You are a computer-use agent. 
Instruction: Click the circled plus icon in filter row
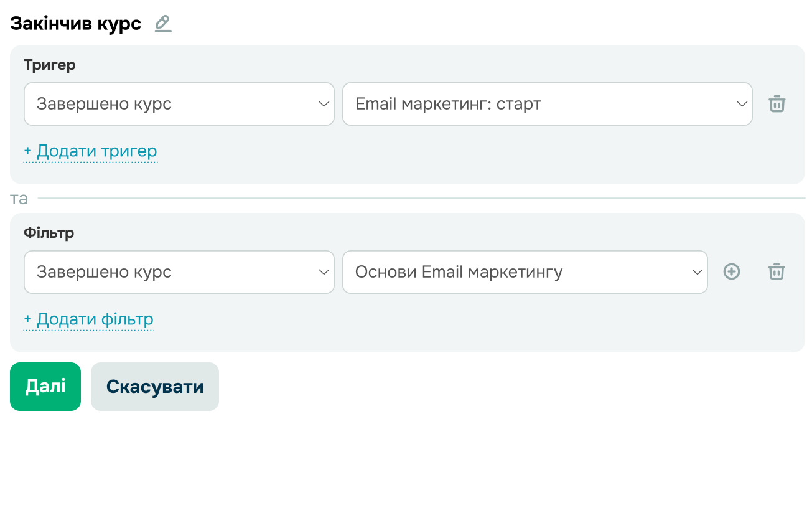tap(732, 272)
